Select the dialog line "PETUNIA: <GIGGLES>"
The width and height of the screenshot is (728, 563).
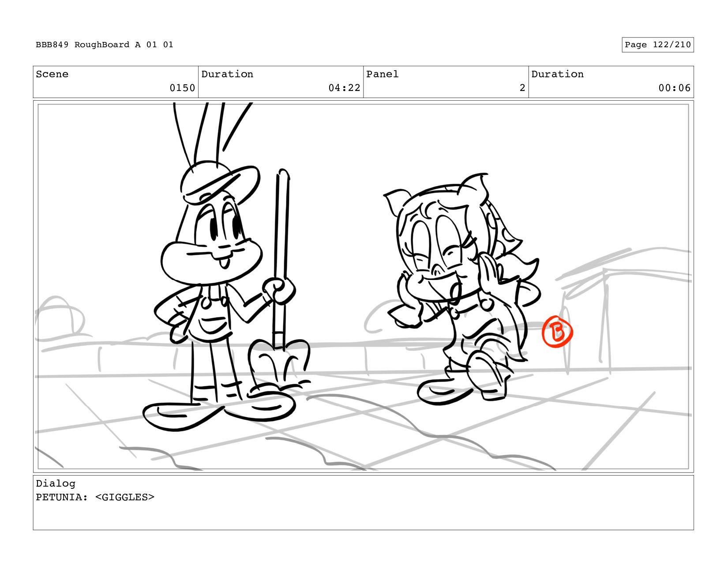point(95,497)
